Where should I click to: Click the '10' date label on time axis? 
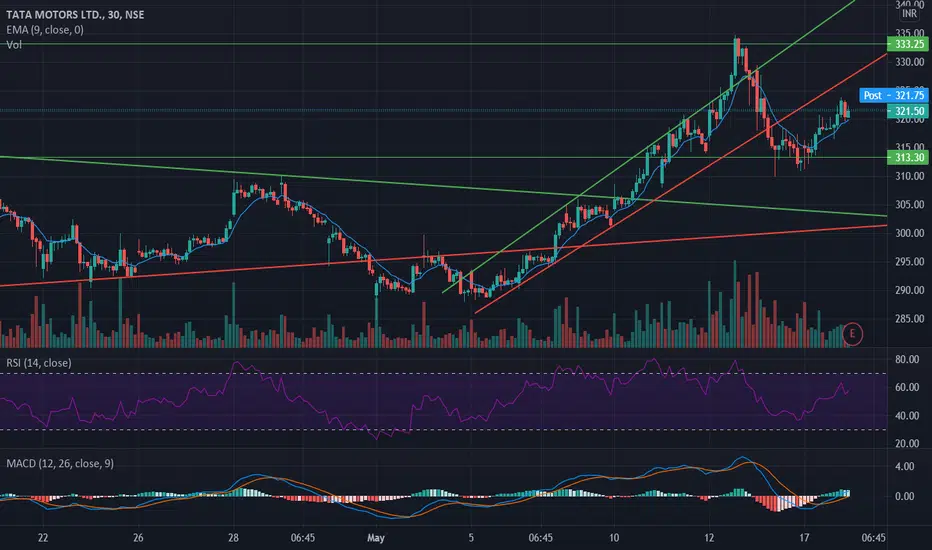(613, 538)
